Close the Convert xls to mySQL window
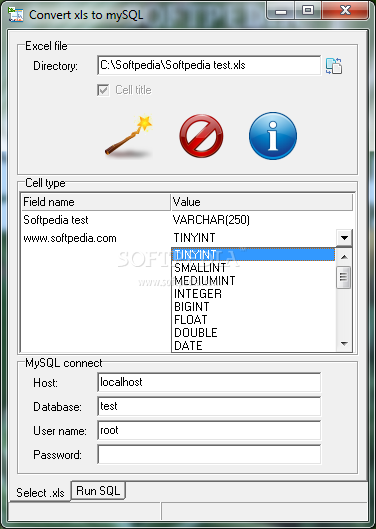Image resolution: width=376 pixels, height=529 pixels. [x=345, y=10]
